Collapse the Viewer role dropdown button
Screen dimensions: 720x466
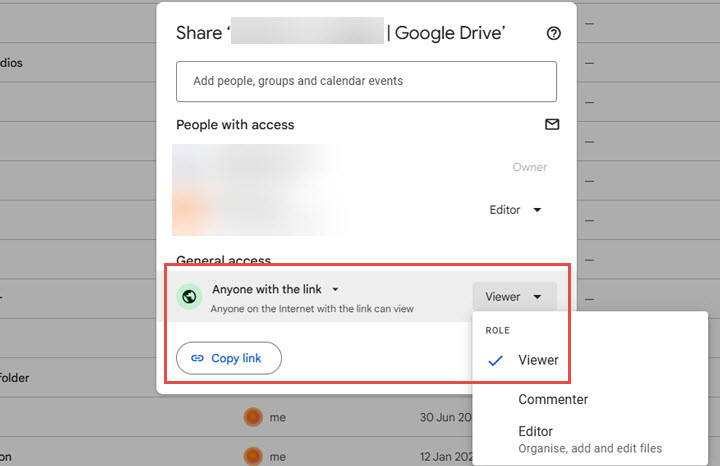[514, 296]
